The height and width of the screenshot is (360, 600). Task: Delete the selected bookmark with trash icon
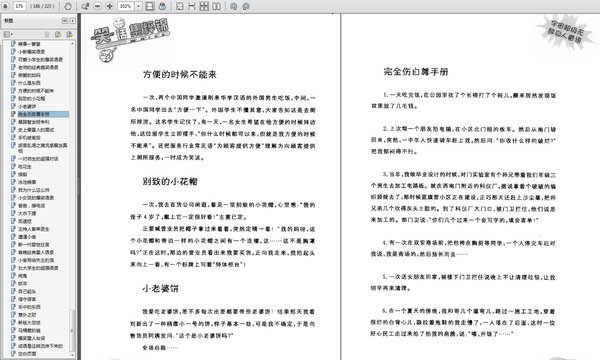tap(47, 34)
